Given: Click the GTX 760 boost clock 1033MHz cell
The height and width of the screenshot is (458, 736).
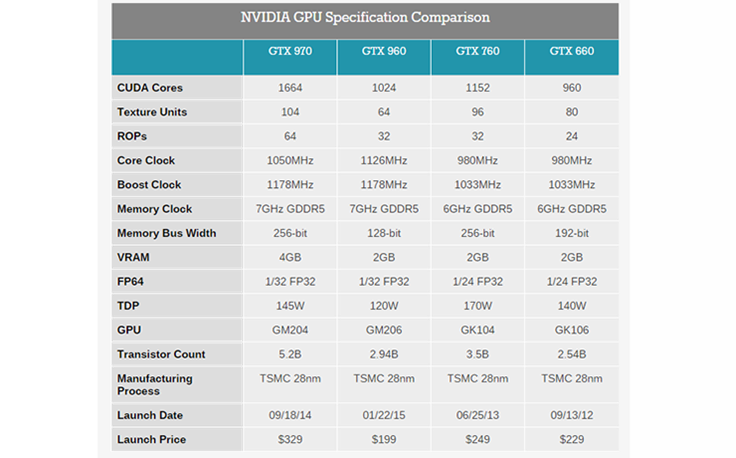Looking at the screenshot, I should (477, 185).
